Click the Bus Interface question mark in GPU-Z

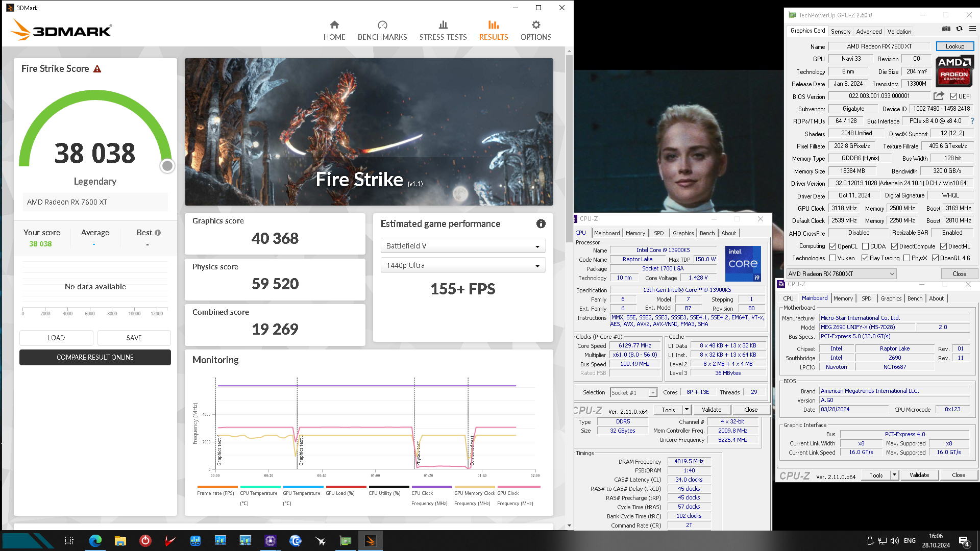click(x=972, y=121)
